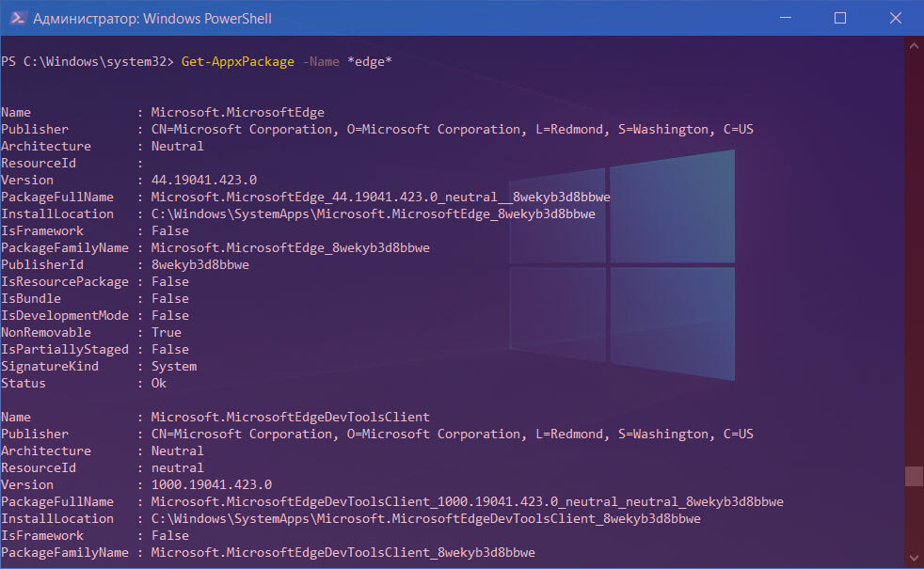Click PublisherId value 8wekyb3d8bbwe

tap(200, 265)
